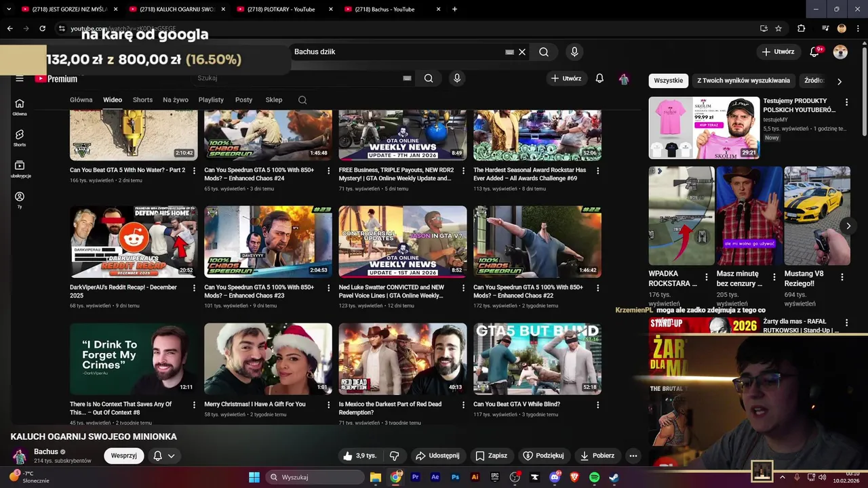Start voice search with the outer microphone icon
Screen dimensions: 868x488
click(x=574, y=52)
